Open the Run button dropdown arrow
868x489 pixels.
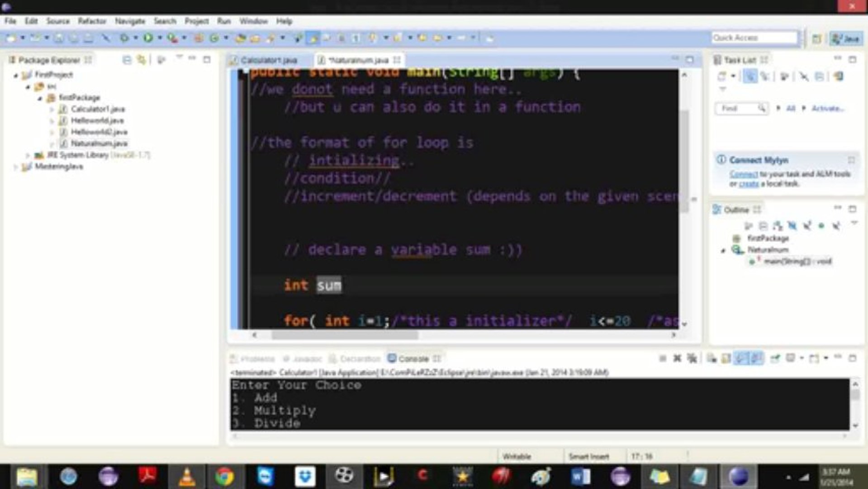[160, 37]
